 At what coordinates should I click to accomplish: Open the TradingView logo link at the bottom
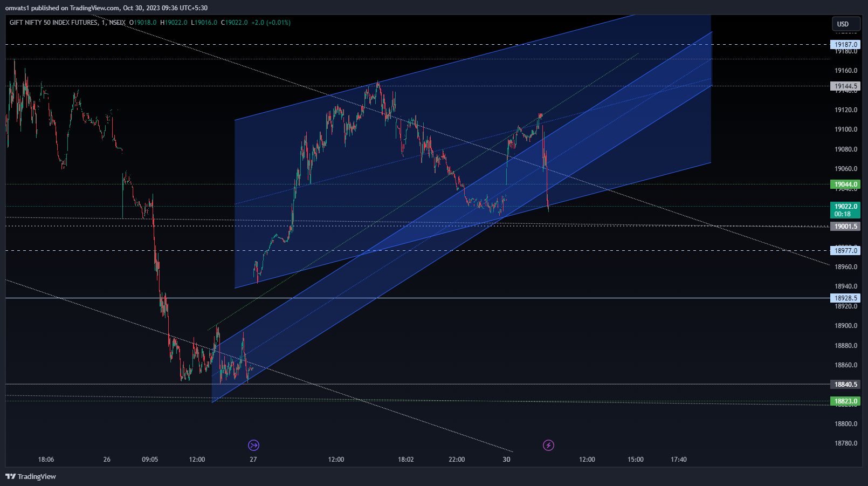31,476
